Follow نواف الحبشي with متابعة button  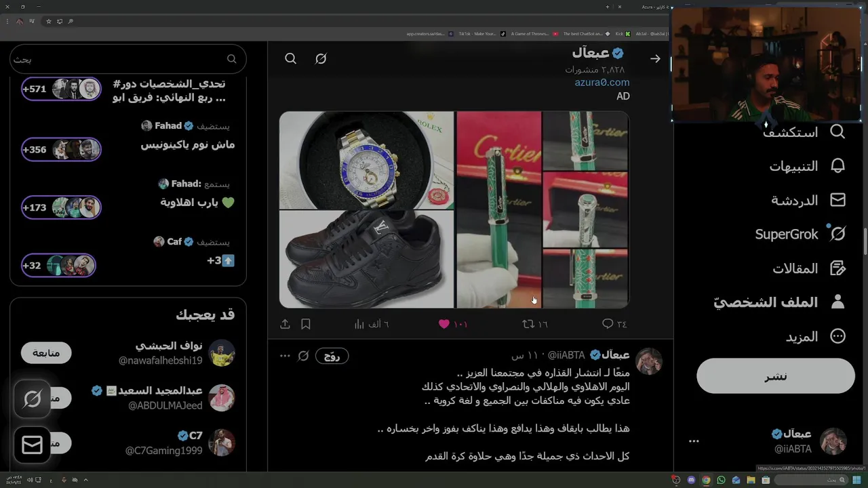tap(46, 352)
